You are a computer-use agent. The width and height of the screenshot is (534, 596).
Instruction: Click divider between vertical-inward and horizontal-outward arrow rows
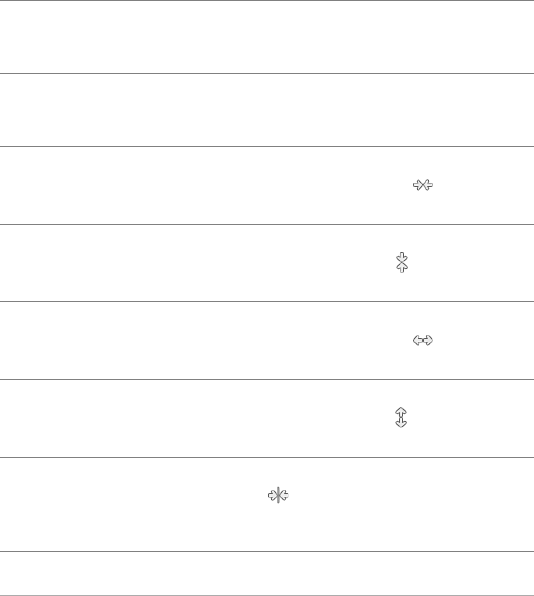[x=267, y=301]
